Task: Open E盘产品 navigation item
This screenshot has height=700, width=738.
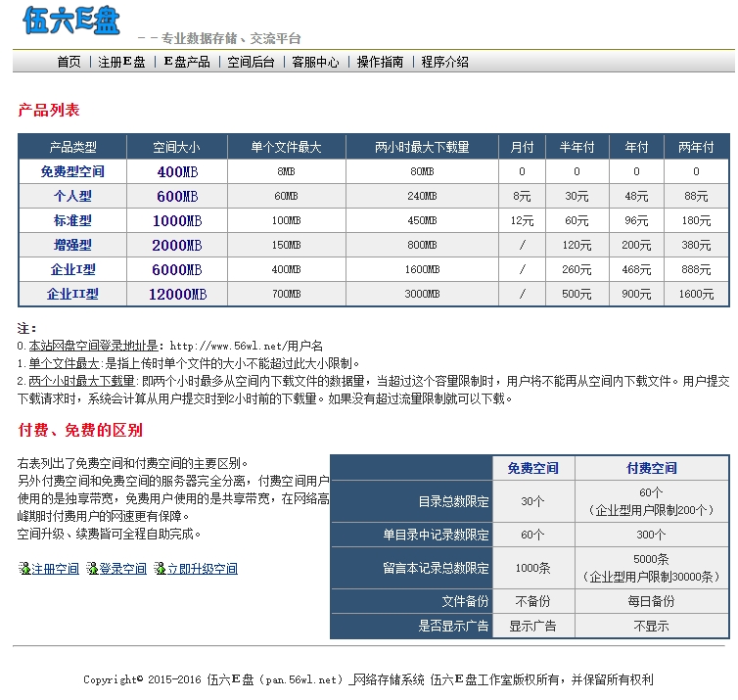Action: pyautogui.click(x=187, y=62)
